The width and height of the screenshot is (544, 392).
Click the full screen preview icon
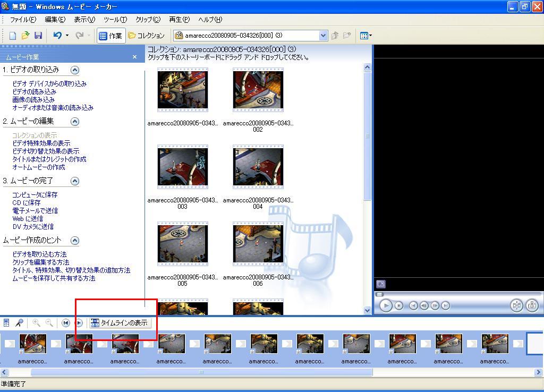coord(380,284)
